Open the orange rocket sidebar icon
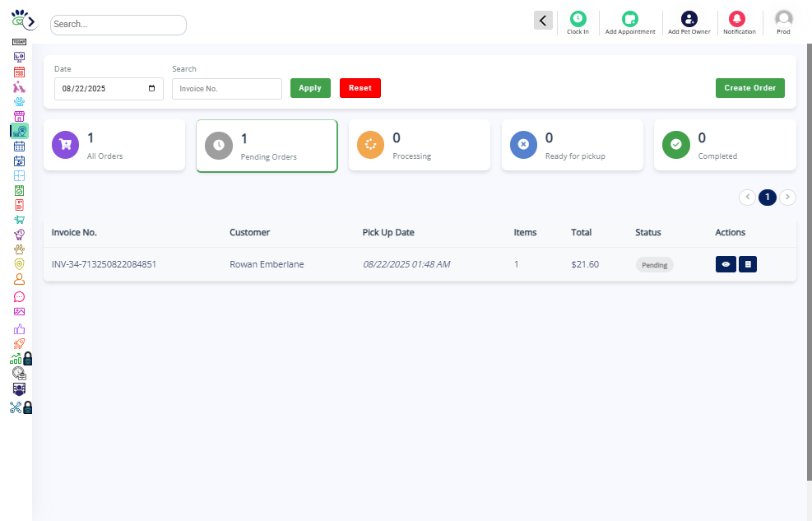 click(x=19, y=343)
